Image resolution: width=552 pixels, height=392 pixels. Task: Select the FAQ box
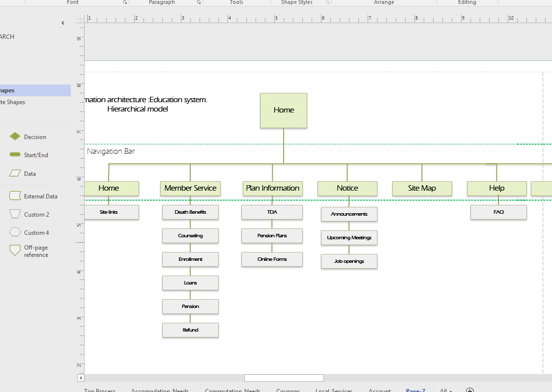tap(498, 212)
